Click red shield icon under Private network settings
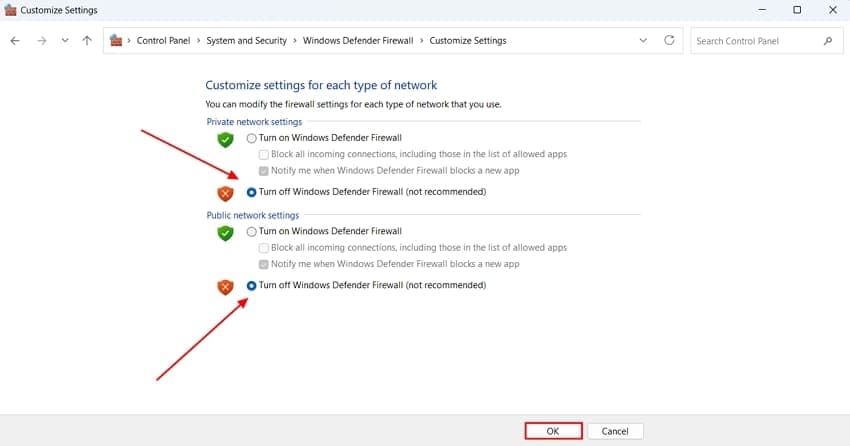Image resolution: width=850 pixels, height=446 pixels. [x=225, y=193]
